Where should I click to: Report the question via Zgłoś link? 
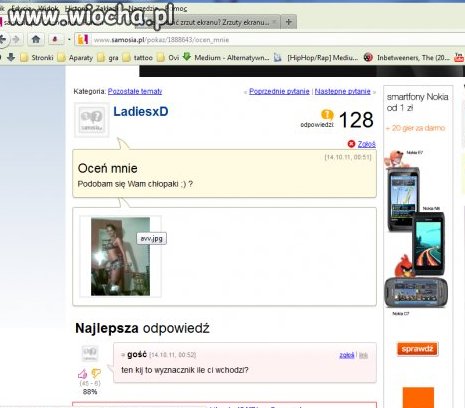point(366,144)
